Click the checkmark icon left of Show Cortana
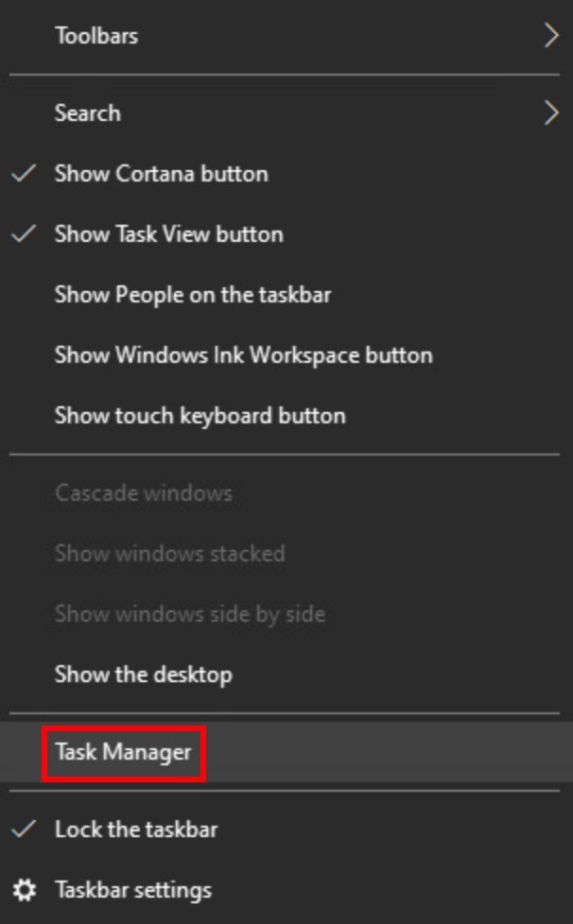 26,174
